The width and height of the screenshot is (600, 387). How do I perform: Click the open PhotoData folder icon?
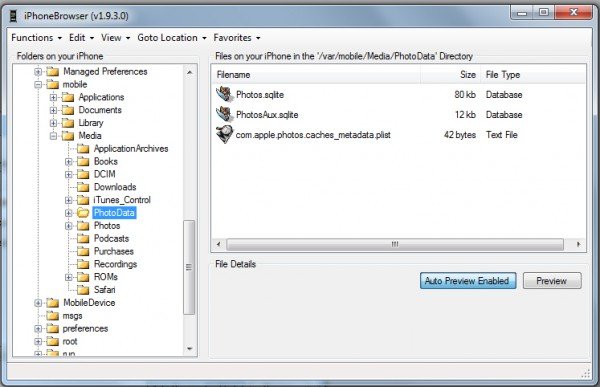click(x=83, y=213)
